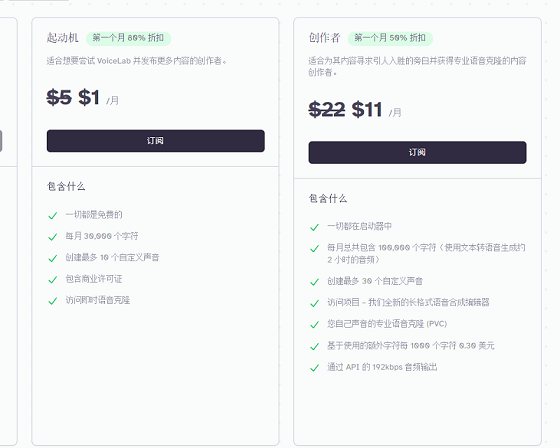Click 包含什么 heading in 起动机 card

66,186
